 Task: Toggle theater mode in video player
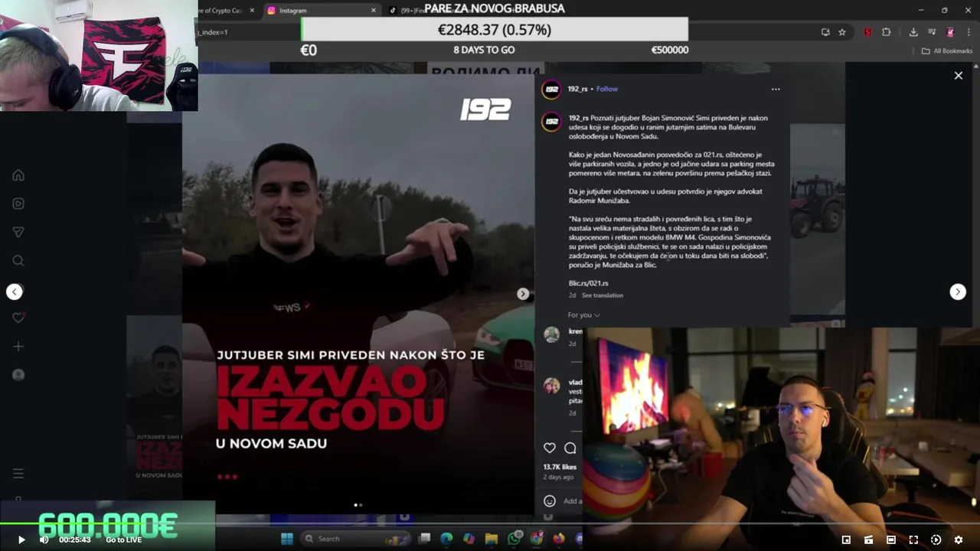891,540
